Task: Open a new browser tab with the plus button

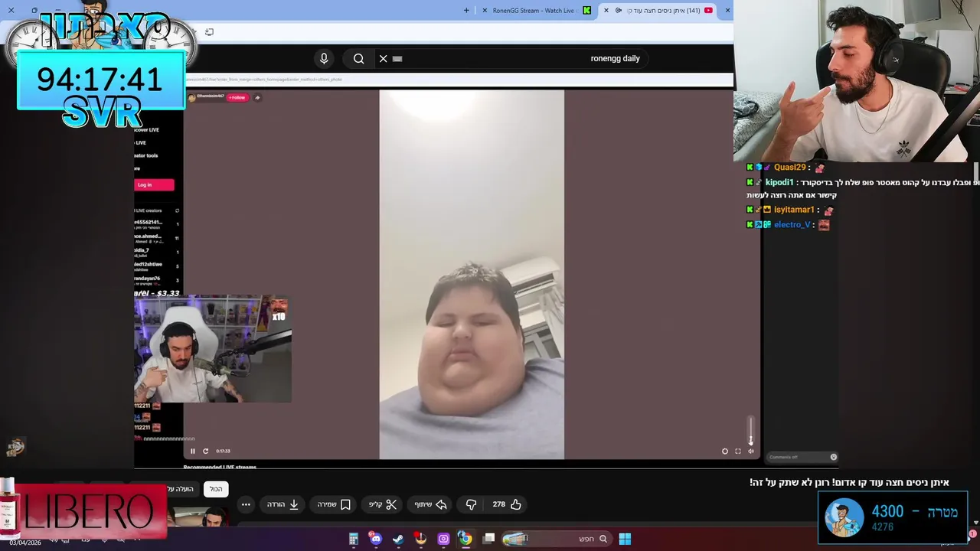Action: coord(466,11)
